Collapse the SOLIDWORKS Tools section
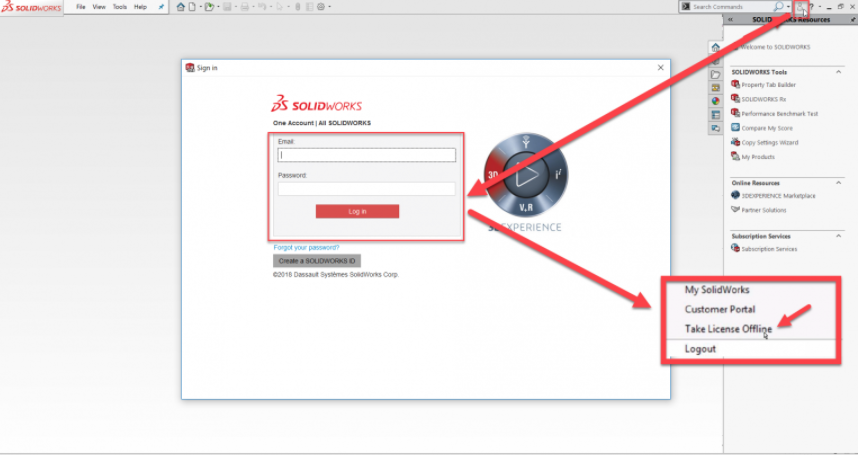The width and height of the screenshot is (858, 455). (x=838, y=72)
